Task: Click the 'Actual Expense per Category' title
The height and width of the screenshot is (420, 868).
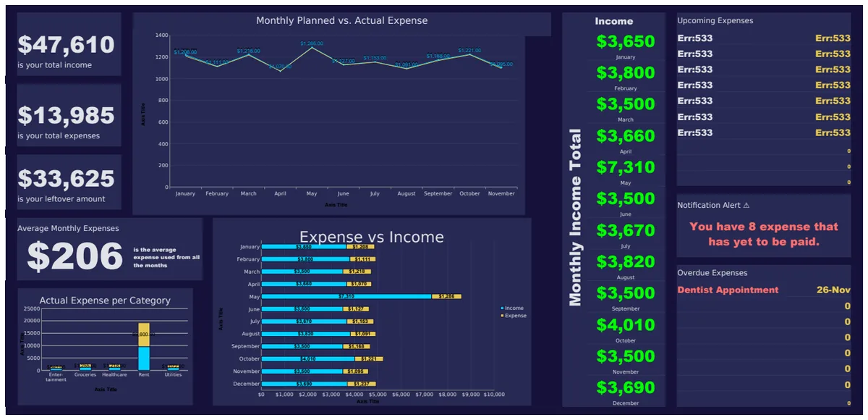Action: [x=105, y=300]
